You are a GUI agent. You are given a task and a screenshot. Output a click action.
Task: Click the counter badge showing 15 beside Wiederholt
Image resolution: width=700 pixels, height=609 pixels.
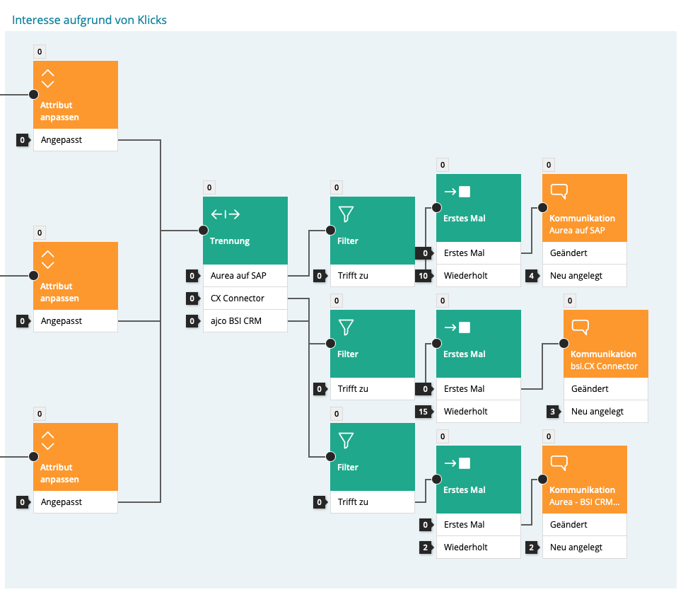423,412
